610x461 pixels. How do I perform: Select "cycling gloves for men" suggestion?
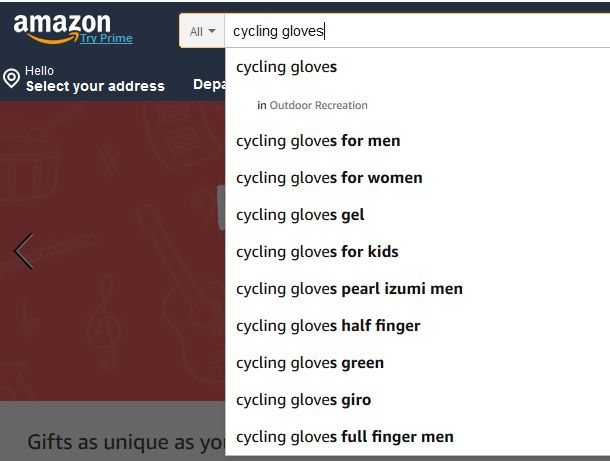click(x=318, y=141)
